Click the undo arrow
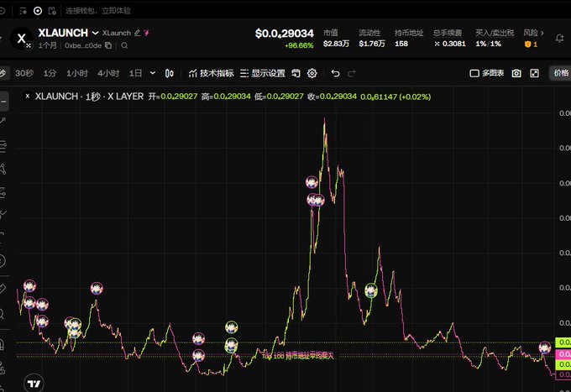Image resolution: width=571 pixels, height=392 pixels. point(335,74)
